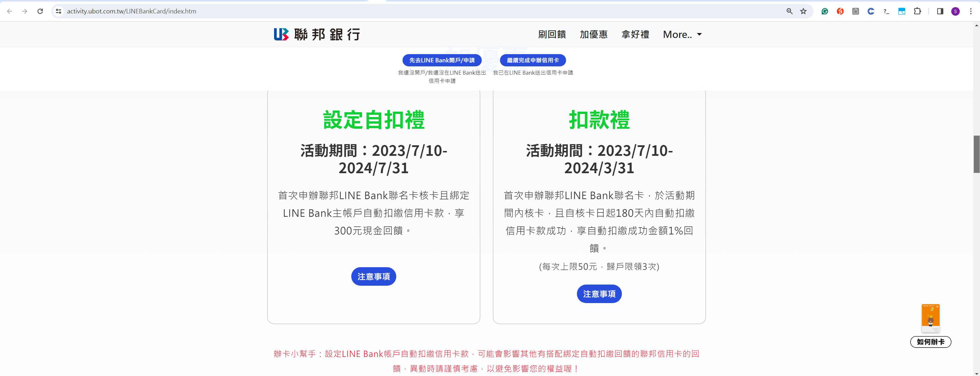Viewport: 980px width, 376px height.
Task: Open the Extensions puzzle menu
Action: pos(917,11)
